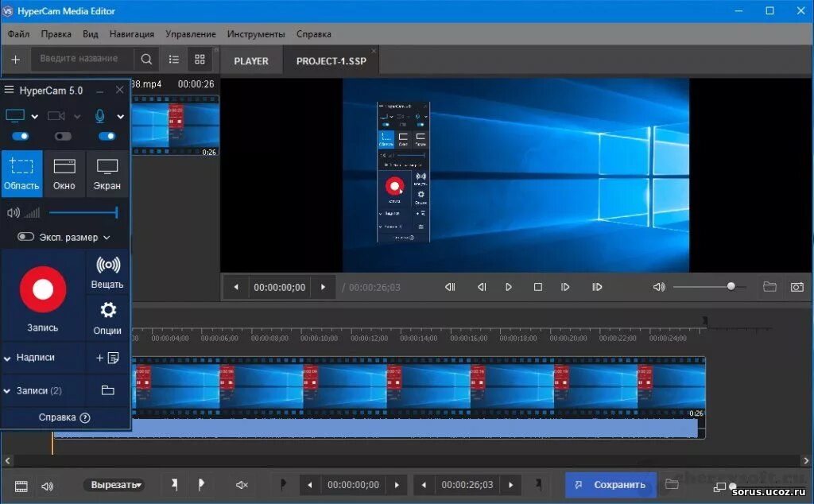The image size is (814, 504).
Task: Switch to the PLAYER tab
Action: pyautogui.click(x=251, y=60)
